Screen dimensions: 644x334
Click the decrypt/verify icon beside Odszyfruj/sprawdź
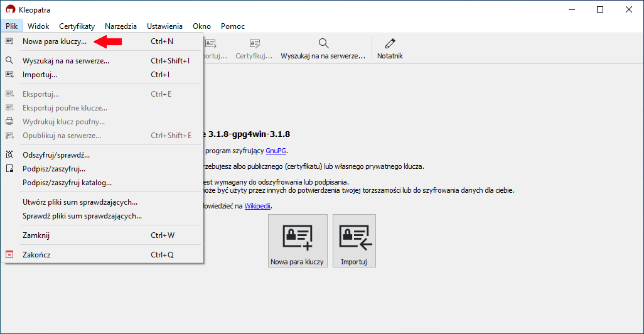(x=9, y=154)
